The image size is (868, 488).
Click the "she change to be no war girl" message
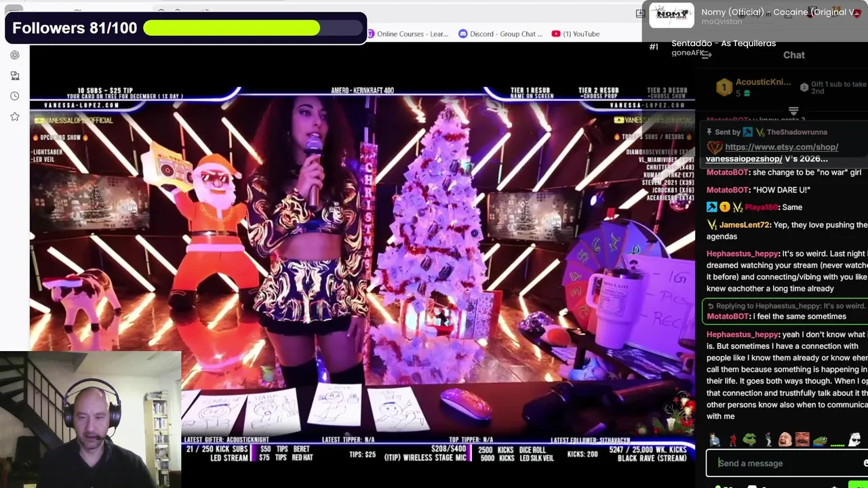(784, 172)
